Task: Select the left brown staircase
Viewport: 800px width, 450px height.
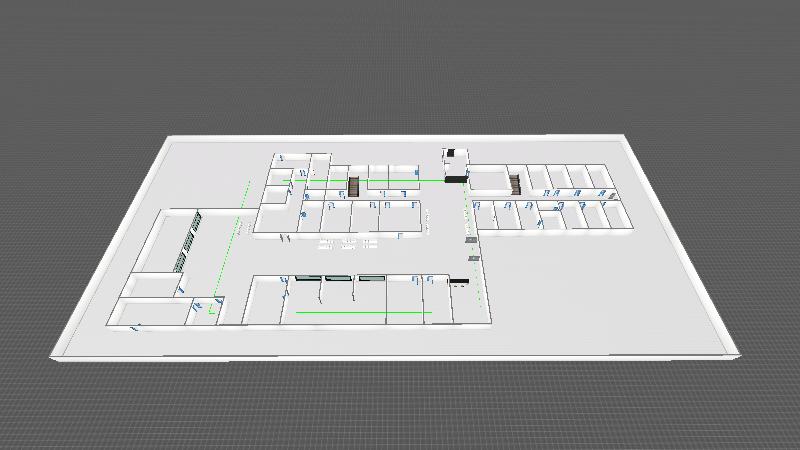Action: coord(353,187)
